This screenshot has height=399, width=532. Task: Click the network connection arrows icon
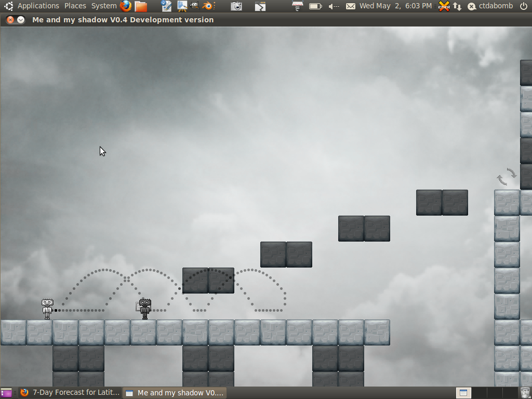pos(457,6)
